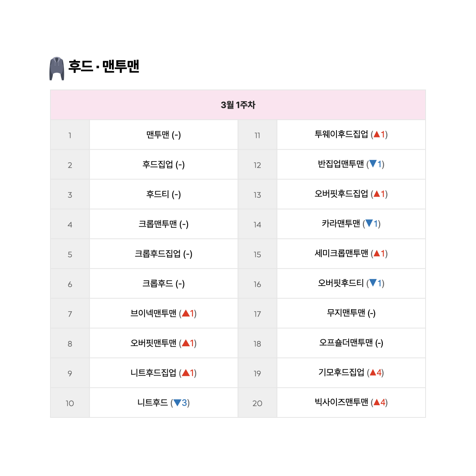This screenshot has height=476, width=476.
Task: Click the blue down arrow beside 카라맨투맨
Action: (369, 223)
